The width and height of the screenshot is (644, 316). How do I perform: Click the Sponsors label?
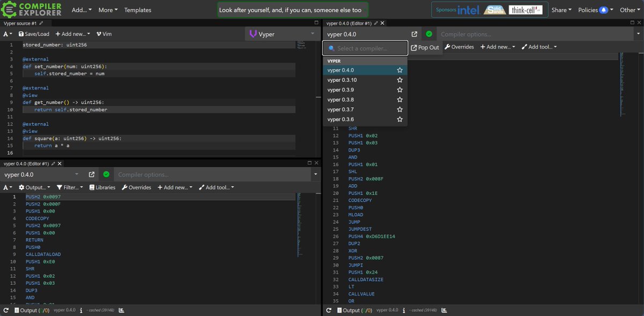(446, 10)
